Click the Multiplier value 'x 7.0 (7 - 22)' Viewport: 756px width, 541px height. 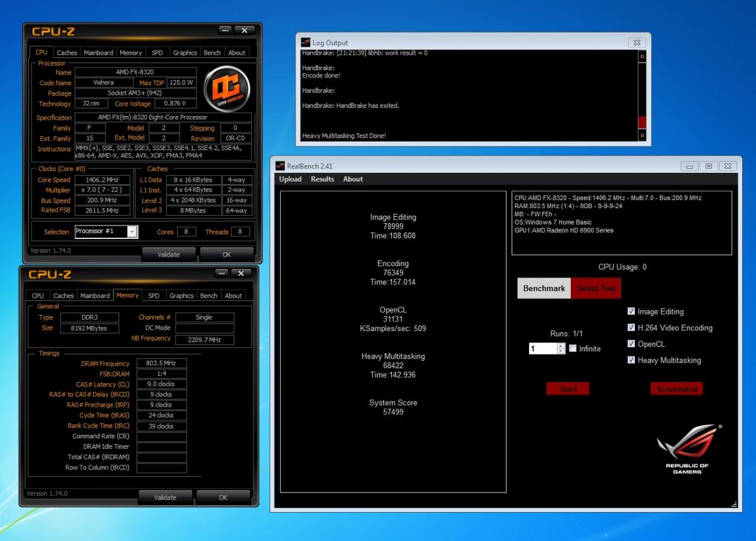click(x=102, y=190)
